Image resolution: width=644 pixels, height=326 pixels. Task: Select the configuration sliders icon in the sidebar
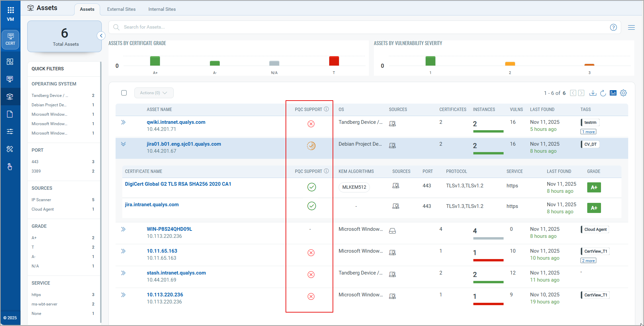10,131
